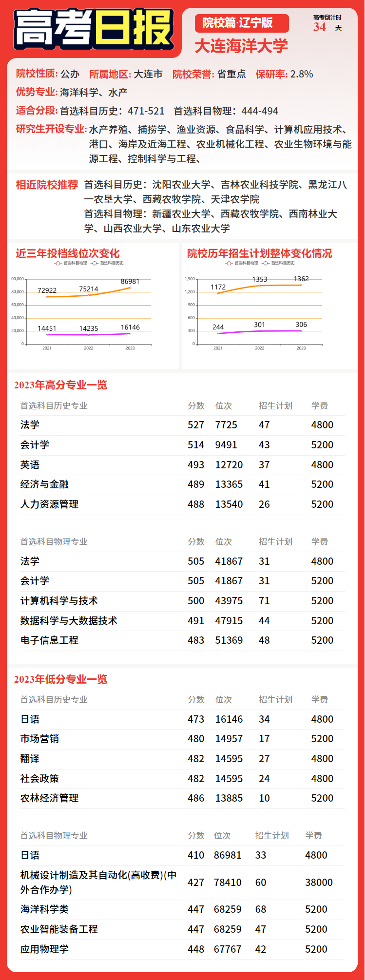
Task: Click the 机械设计制造及其自动化 (中外合作办学) major name
Action: coord(98,883)
